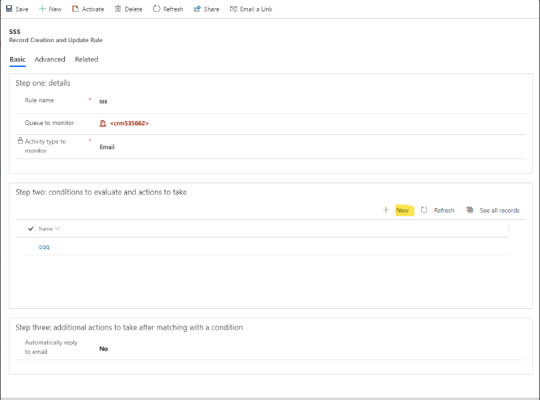Click Step two: conditions to evaluate heading
Viewport: 540px width, 400px height.
[x=101, y=192]
